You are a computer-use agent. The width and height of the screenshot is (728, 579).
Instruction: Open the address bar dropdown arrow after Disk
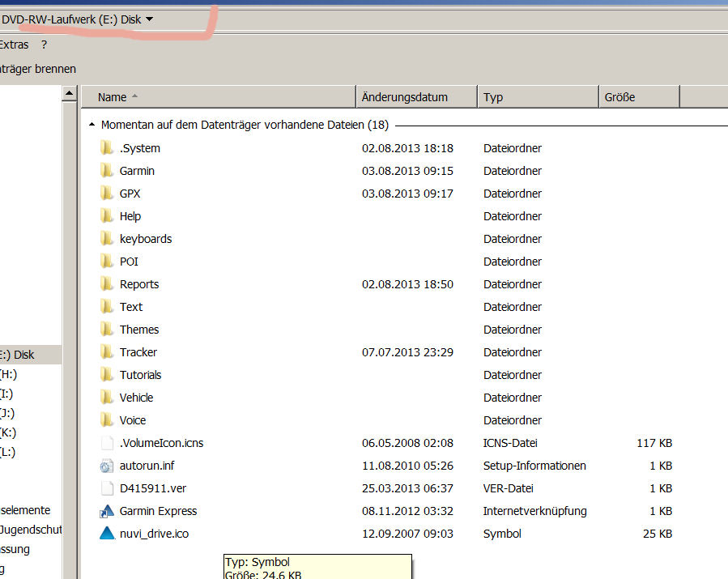tap(150, 19)
